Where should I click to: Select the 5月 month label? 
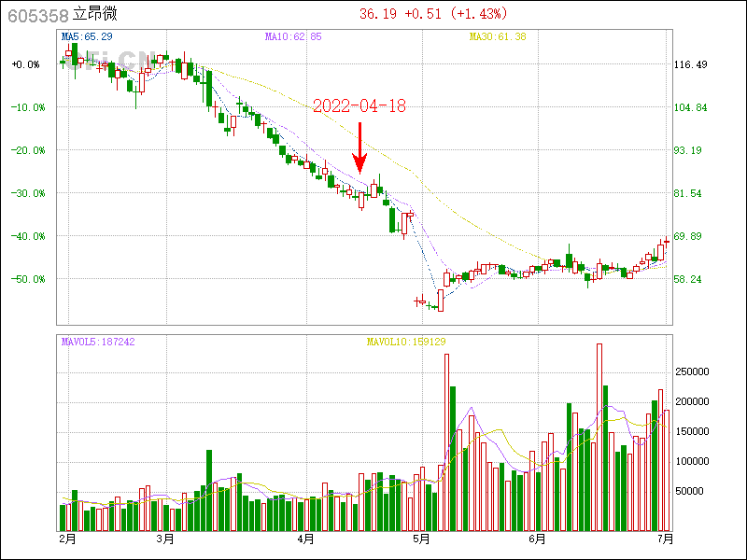tap(421, 539)
